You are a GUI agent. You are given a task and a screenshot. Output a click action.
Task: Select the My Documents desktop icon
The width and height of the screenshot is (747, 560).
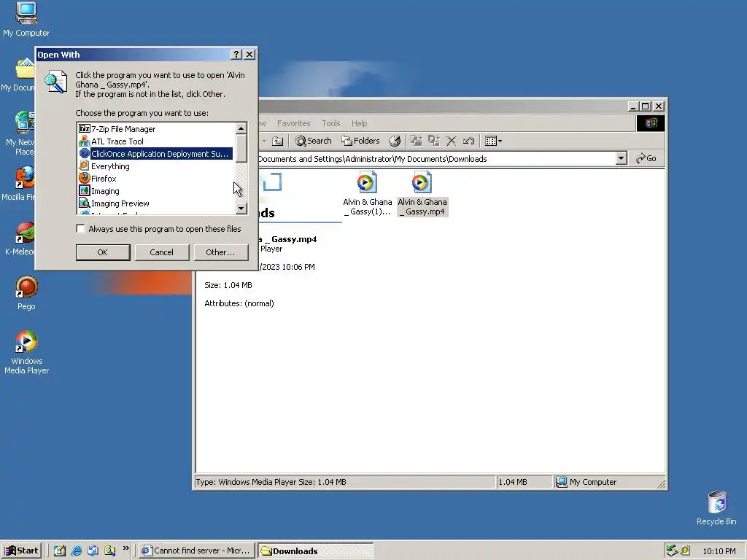(18, 75)
